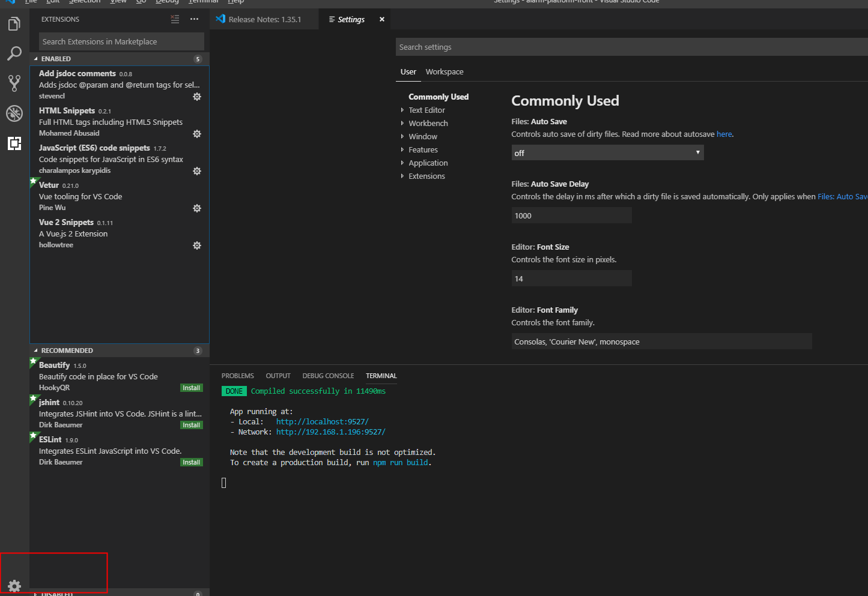
Task: Install the jshint extension
Action: (x=192, y=425)
